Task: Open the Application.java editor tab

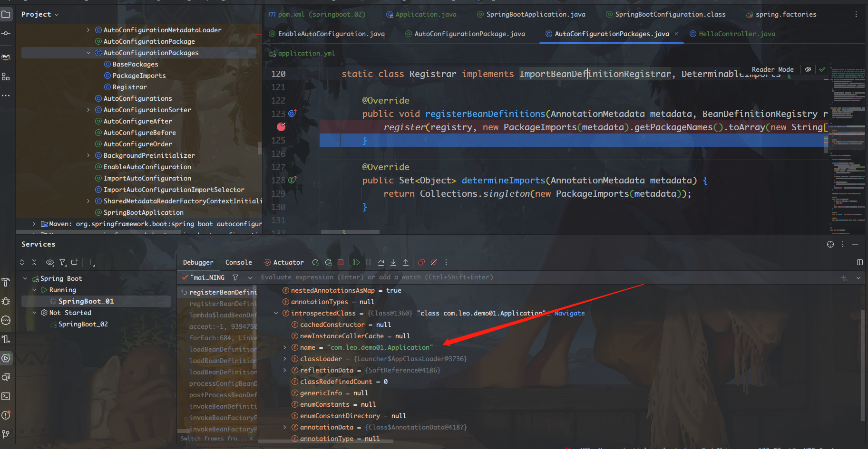Action: click(x=421, y=14)
